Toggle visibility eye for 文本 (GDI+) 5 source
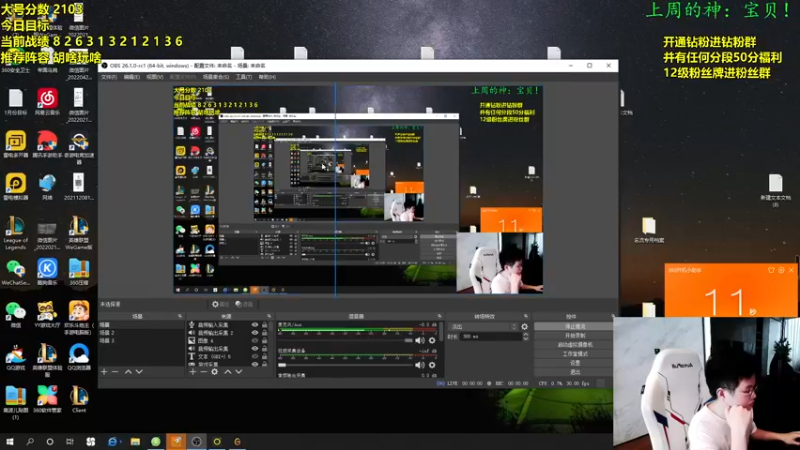The height and width of the screenshot is (450, 800). point(255,356)
